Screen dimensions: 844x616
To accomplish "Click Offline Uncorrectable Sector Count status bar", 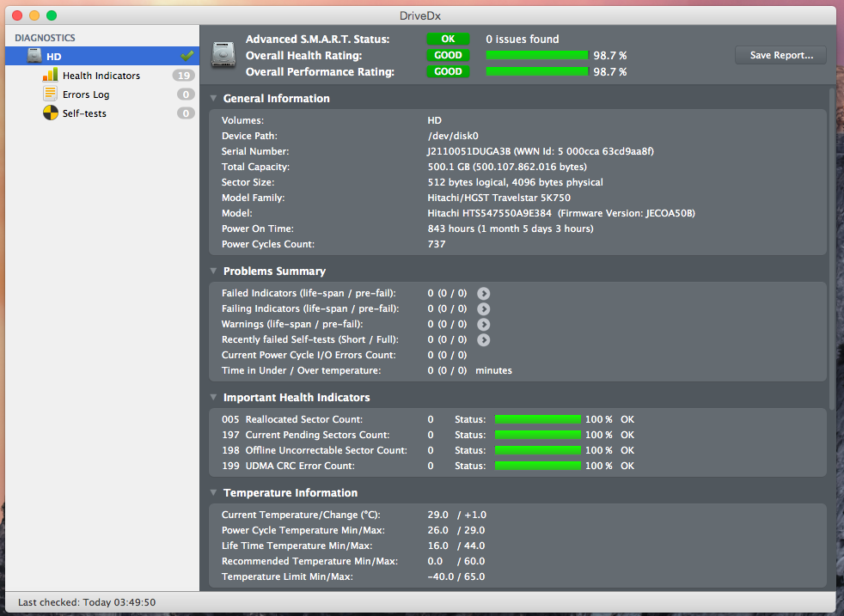I will pos(538,450).
